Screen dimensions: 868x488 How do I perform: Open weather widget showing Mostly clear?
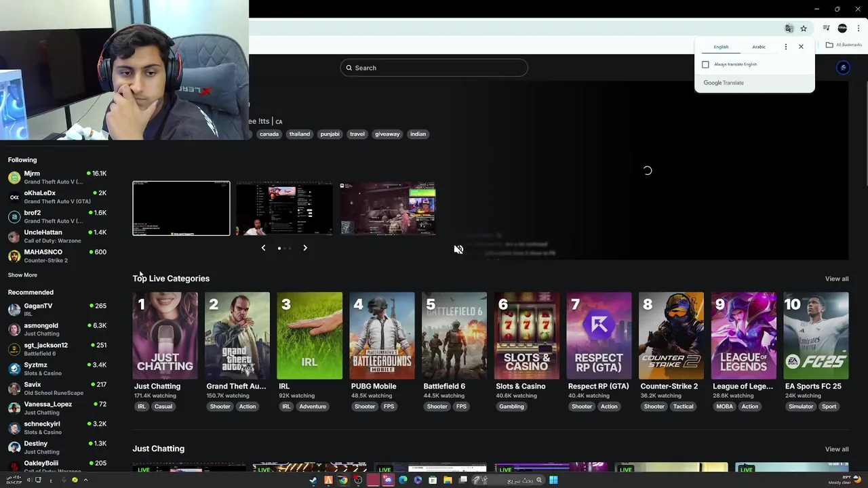[x=844, y=480]
